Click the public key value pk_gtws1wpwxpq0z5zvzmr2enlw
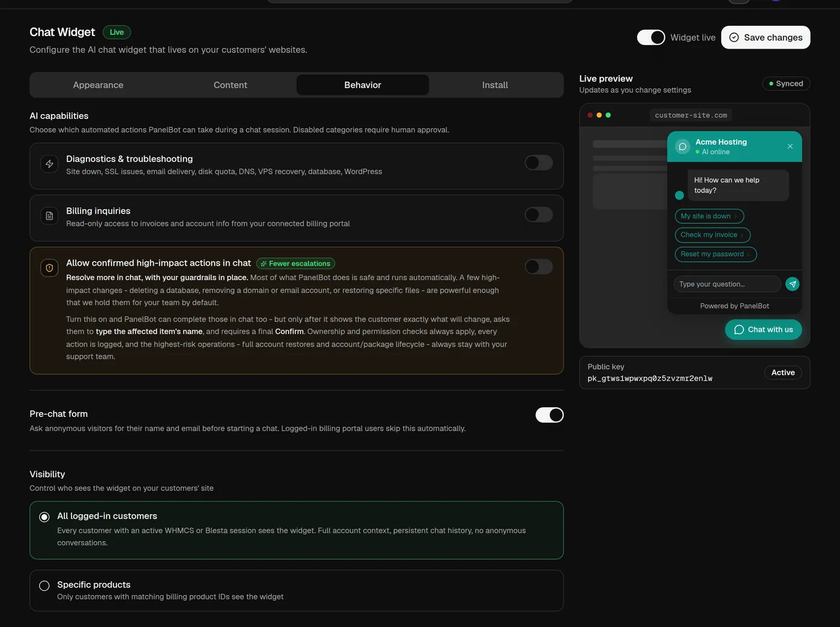The width and height of the screenshot is (840, 627). tap(650, 379)
